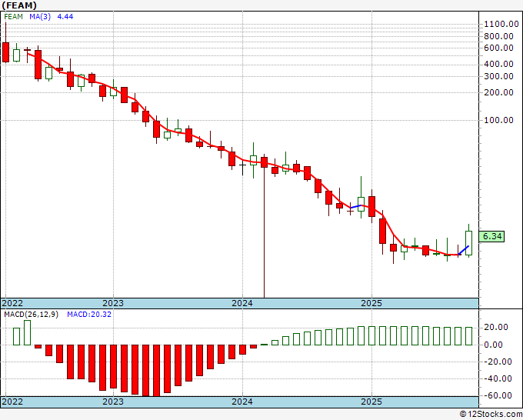
Task: Click the 1100.00 price axis label
Action: (501, 24)
